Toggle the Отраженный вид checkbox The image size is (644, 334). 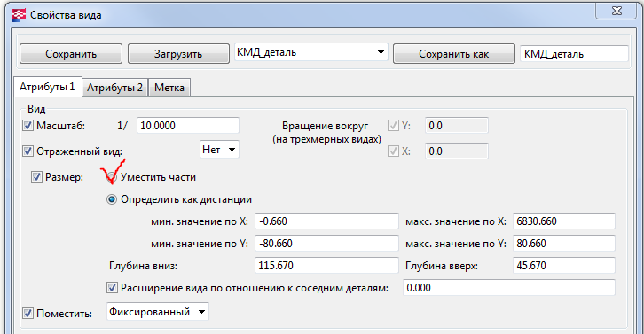click(27, 151)
